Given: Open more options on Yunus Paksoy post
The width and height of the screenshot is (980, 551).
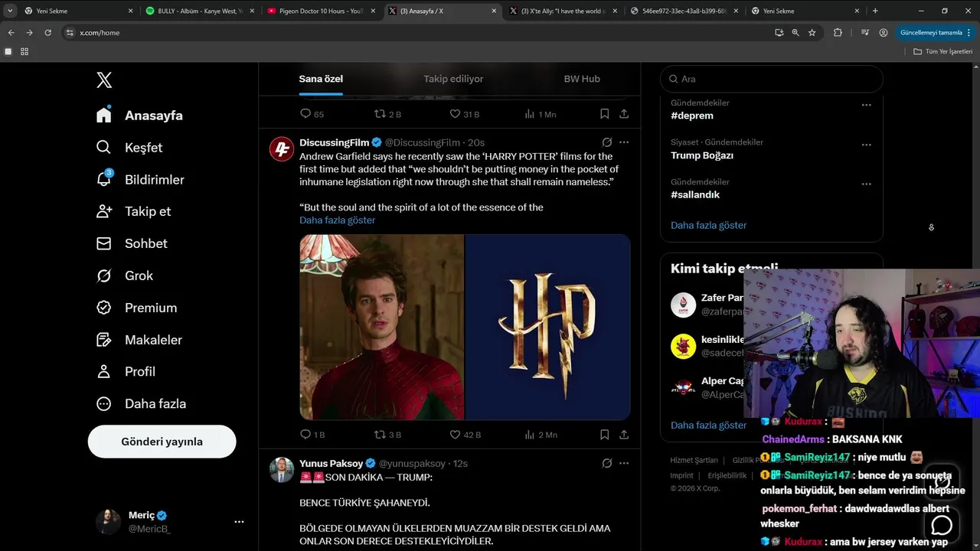Looking at the screenshot, I should [x=624, y=463].
